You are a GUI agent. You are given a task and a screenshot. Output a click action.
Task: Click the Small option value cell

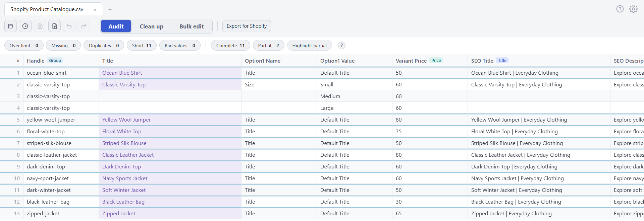[x=355, y=85]
